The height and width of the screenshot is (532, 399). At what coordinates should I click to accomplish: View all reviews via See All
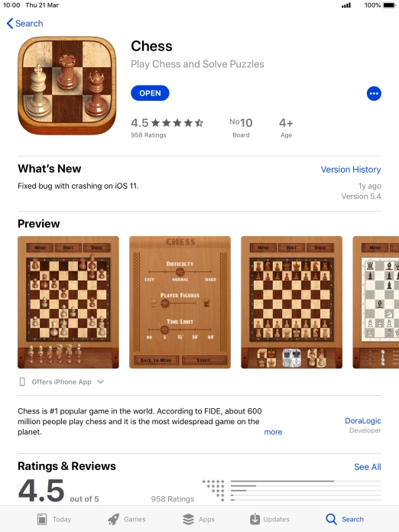[368, 467]
